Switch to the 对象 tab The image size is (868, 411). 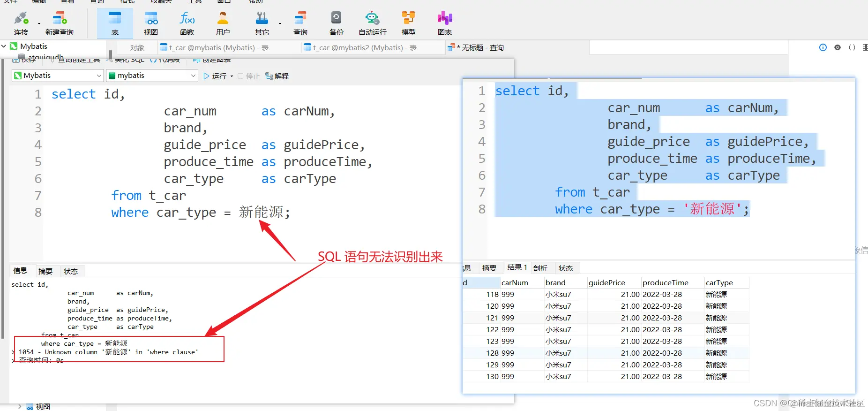click(137, 48)
